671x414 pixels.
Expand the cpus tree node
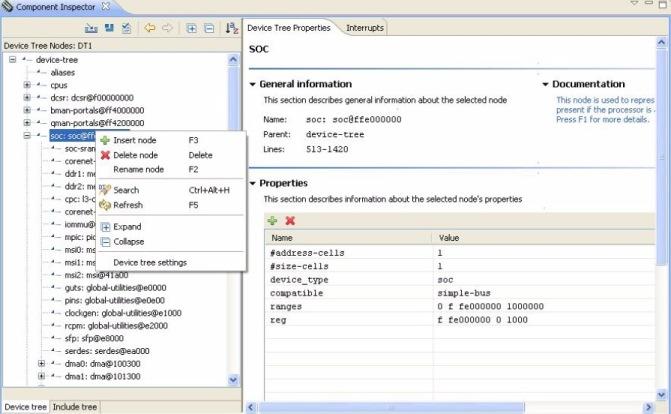(27, 85)
